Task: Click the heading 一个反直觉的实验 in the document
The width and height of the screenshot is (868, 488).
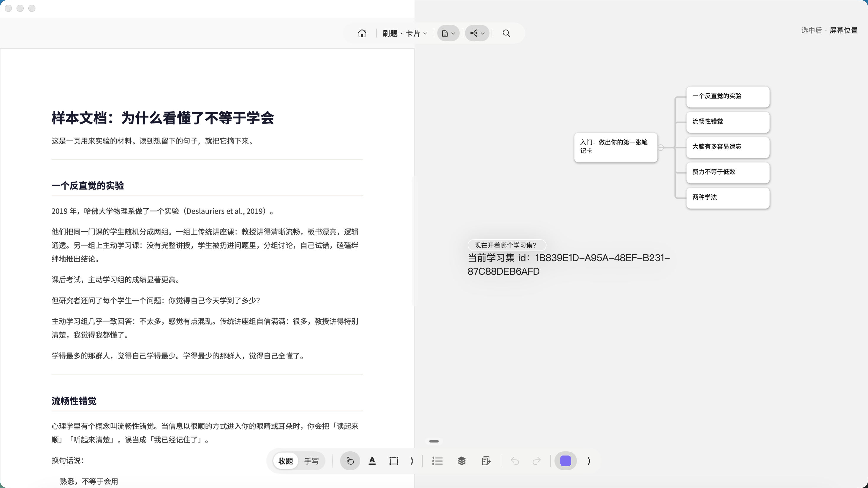Action: [x=88, y=186]
